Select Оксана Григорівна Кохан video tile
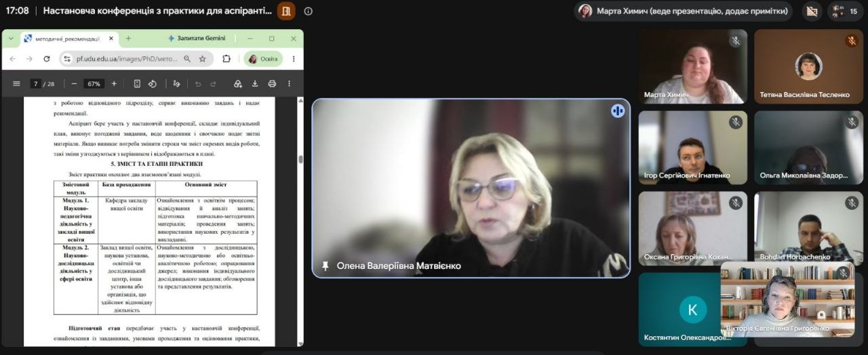 click(x=693, y=228)
